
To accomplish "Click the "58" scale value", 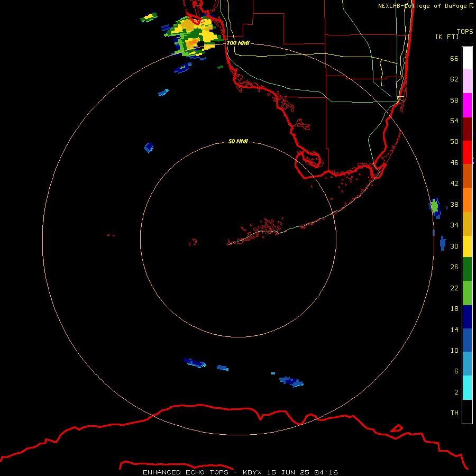I will [x=454, y=100].
